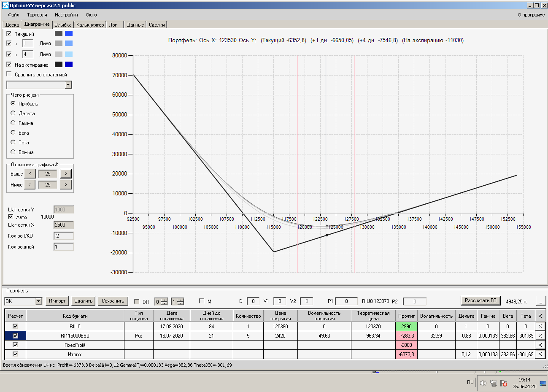
Task: Click the Импорт button
Action: 57,301
